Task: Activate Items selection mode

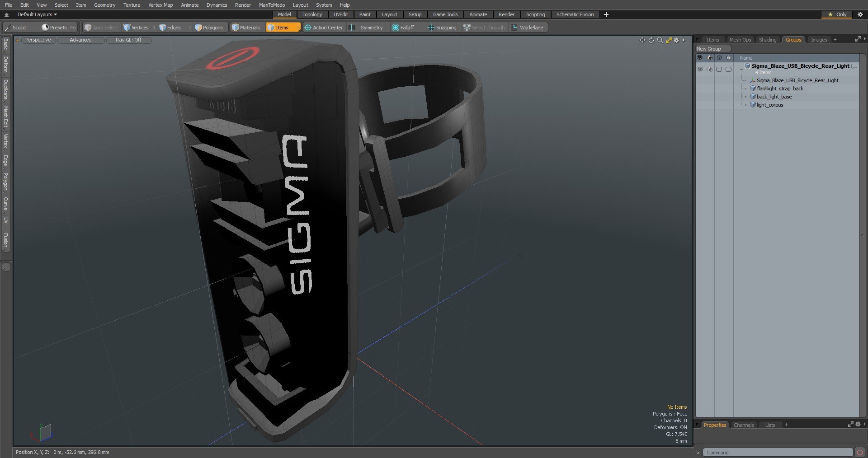Action: (283, 28)
